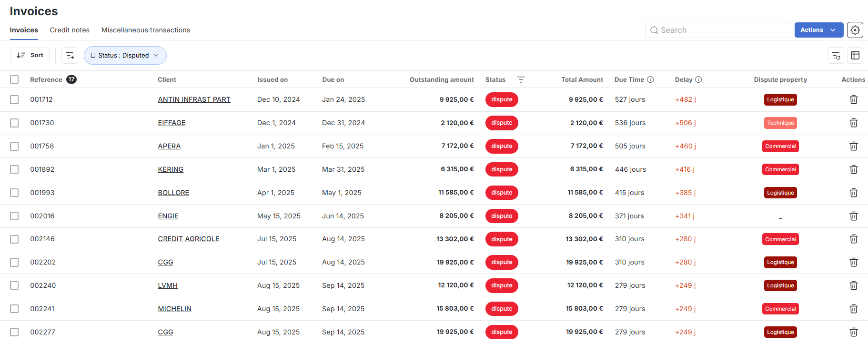The width and height of the screenshot is (868, 343).
Task: Delete invoice 002277 via trash icon
Action: (x=854, y=332)
